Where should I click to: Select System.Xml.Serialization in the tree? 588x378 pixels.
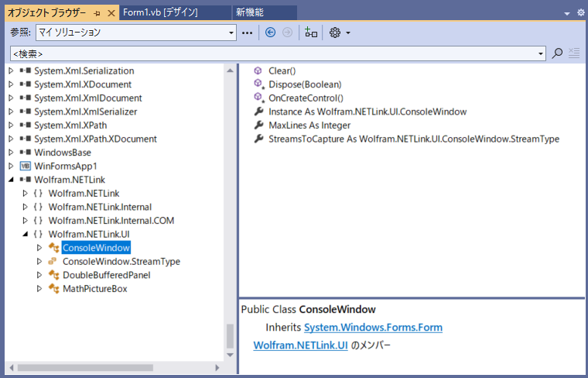coord(84,70)
